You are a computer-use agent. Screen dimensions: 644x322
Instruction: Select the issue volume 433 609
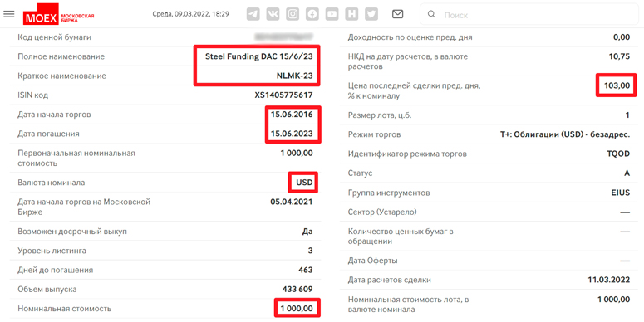(297, 289)
